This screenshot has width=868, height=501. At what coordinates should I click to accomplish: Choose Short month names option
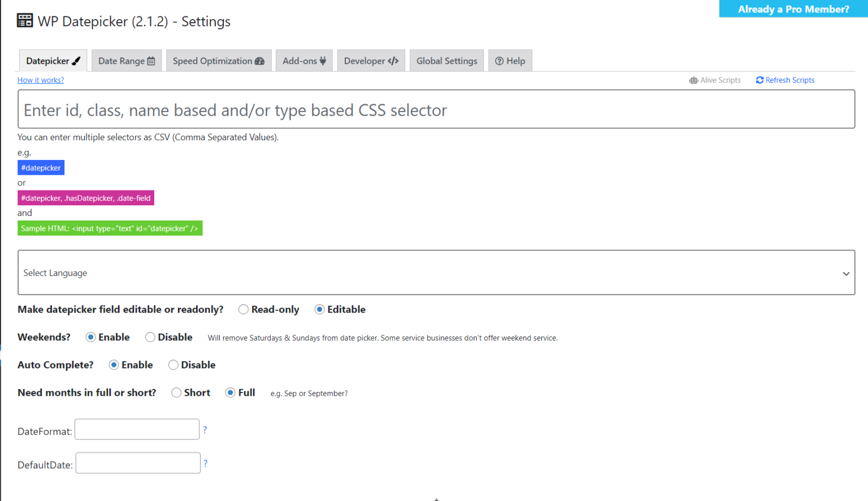176,392
